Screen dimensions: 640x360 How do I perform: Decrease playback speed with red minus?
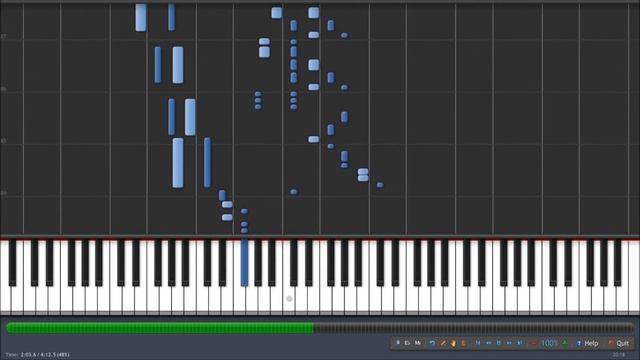point(534,343)
